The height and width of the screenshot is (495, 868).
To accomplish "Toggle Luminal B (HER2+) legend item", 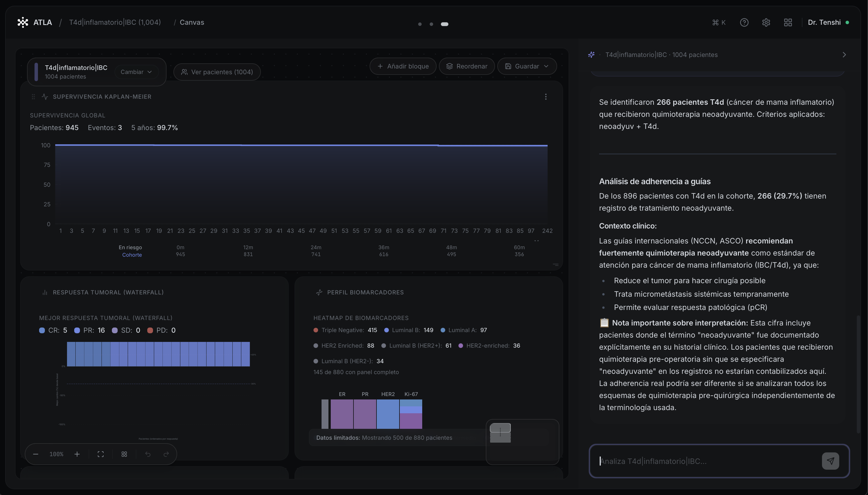I will tap(416, 346).
